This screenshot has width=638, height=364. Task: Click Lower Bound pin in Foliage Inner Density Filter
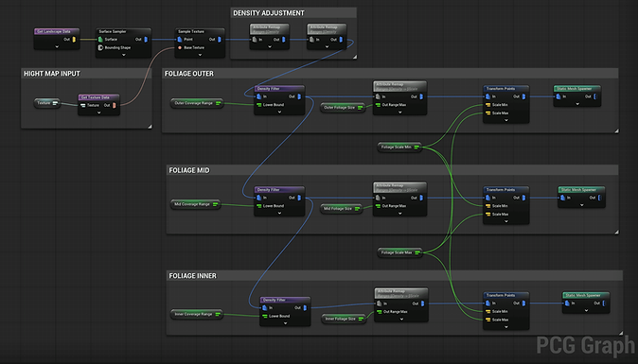click(265, 316)
